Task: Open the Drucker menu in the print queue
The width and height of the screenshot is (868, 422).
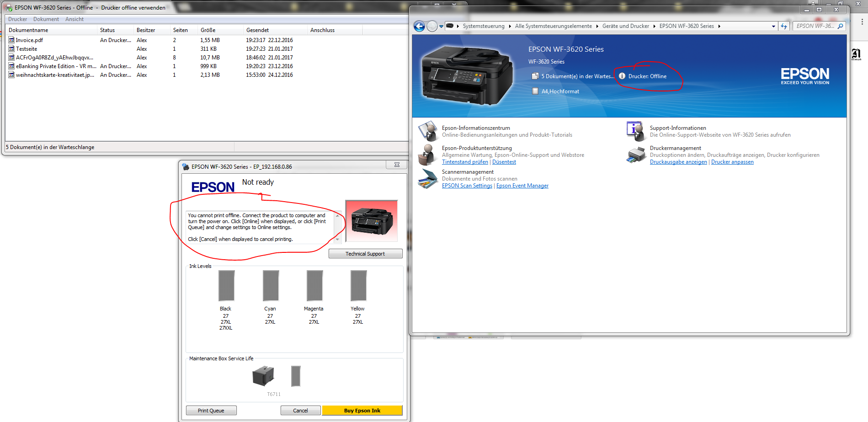Action: point(17,19)
